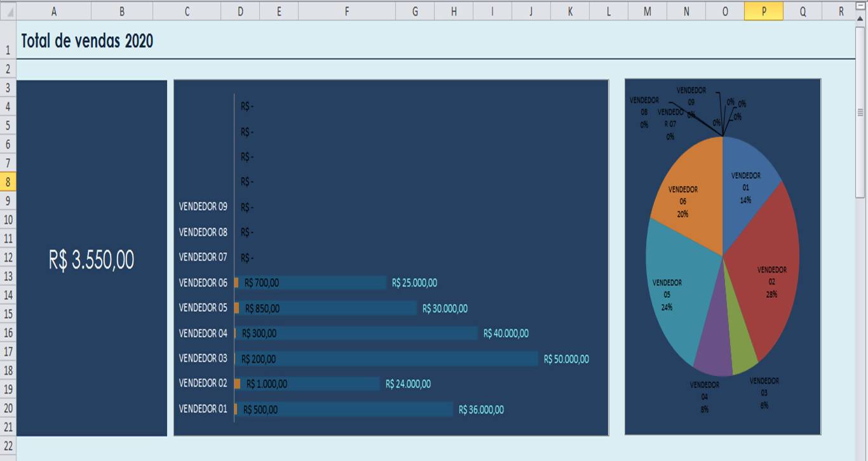The image size is (868, 461).
Task: Click VENDEDOR 04 bar chart axis label
Action: tap(203, 333)
